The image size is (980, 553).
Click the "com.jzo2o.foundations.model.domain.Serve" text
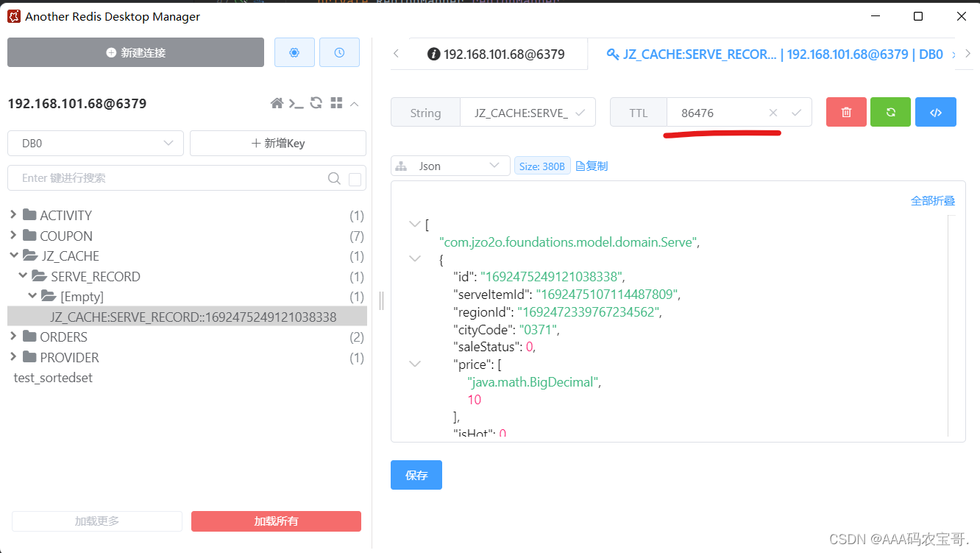tap(568, 242)
